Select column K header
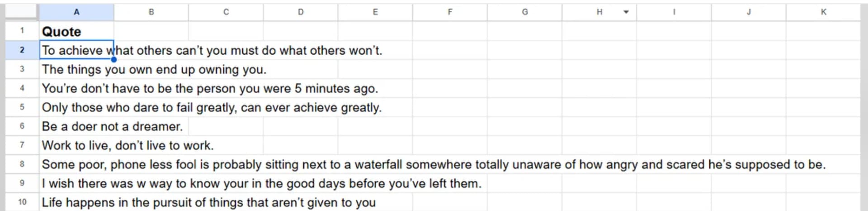Image resolution: width=868 pixels, height=211 pixels. pos(823,12)
